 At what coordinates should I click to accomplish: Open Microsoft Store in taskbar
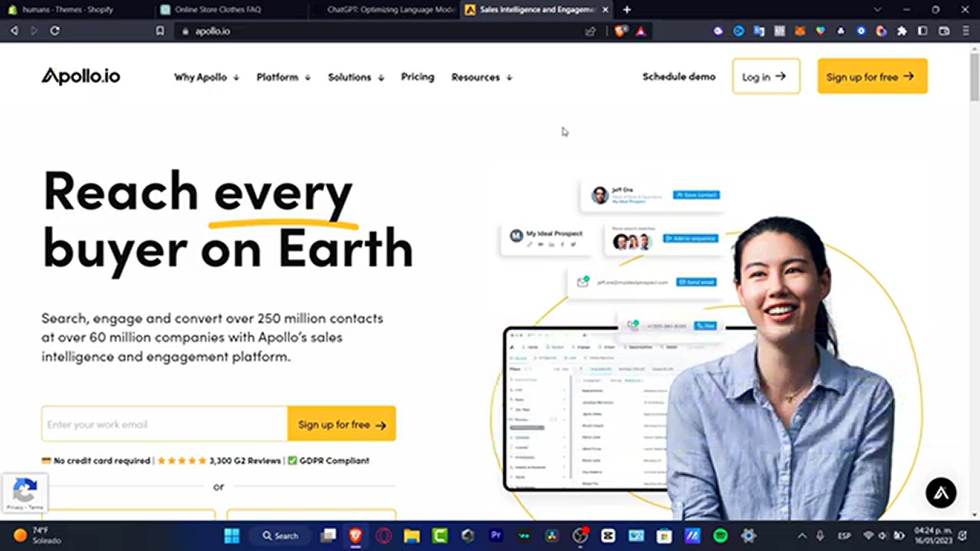pyautogui.click(x=664, y=536)
